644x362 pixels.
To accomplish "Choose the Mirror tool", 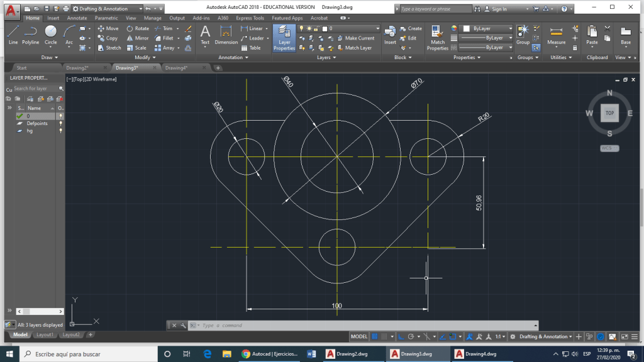I will (138, 38).
